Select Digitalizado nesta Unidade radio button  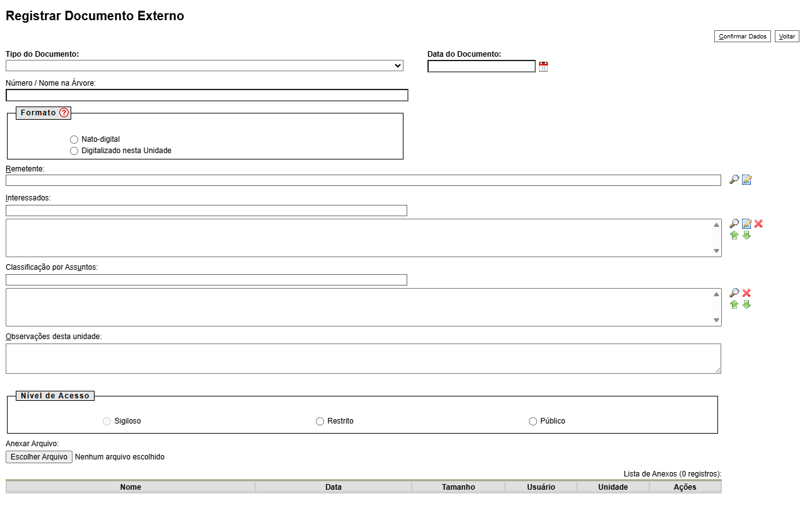[74, 151]
